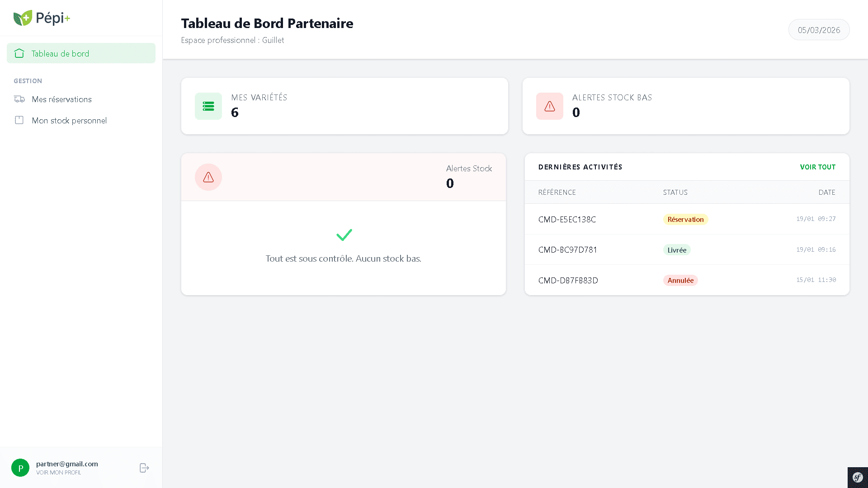Open Mes réservations from the sidebar

[x=61, y=99]
